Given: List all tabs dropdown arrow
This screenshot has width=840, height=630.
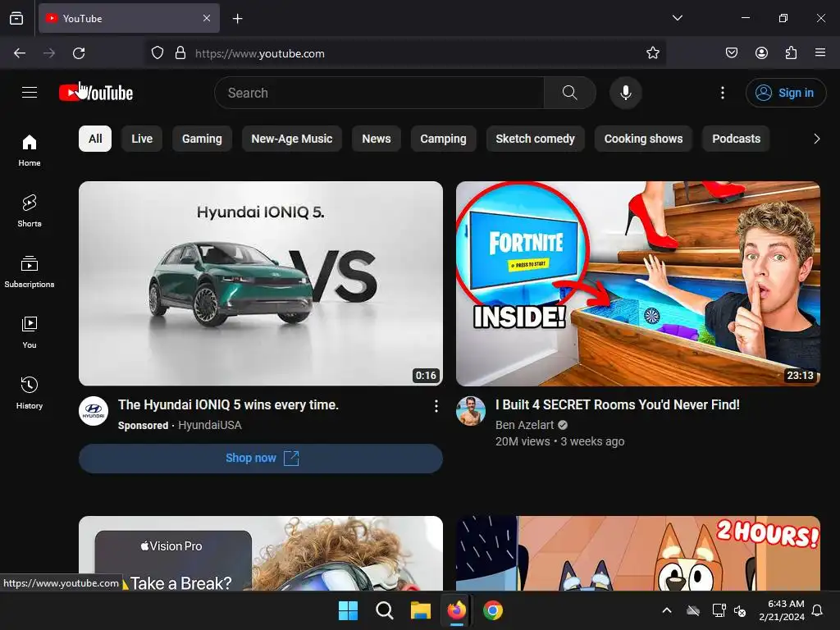Looking at the screenshot, I should click(677, 18).
